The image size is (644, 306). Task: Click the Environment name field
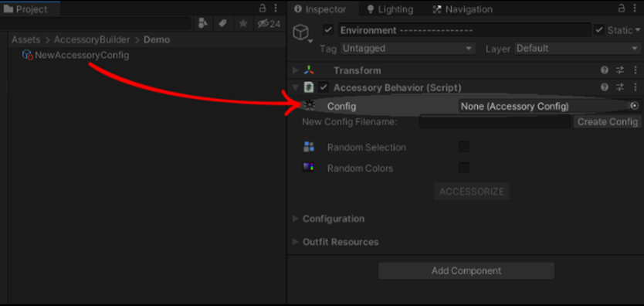coord(465,30)
